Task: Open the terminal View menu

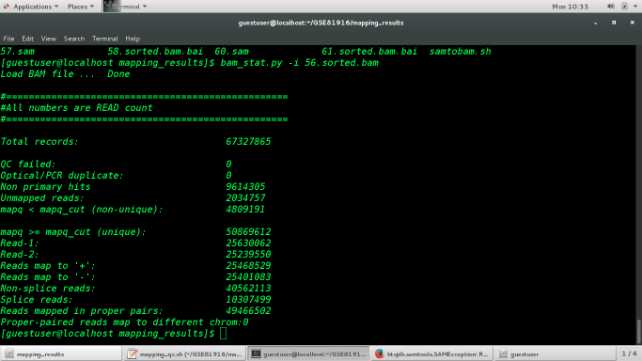Action: pyautogui.click(x=48, y=38)
